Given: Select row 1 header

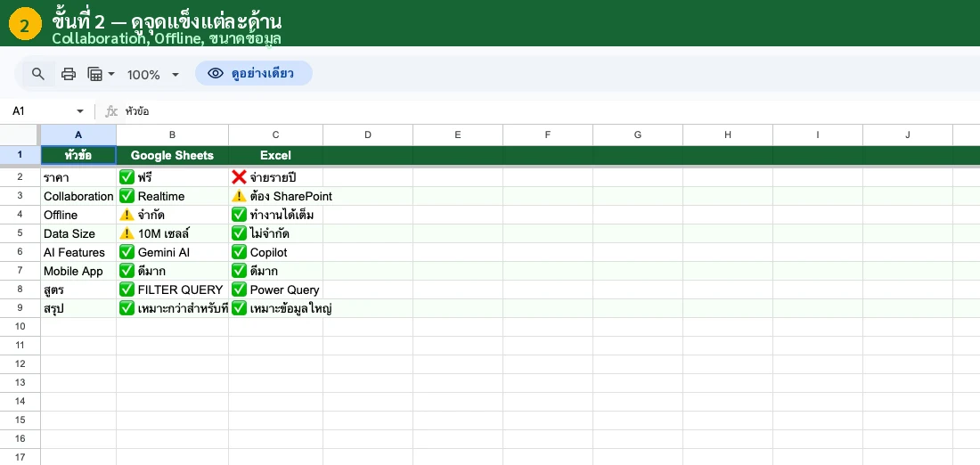Looking at the screenshot, I should (x=20, y=155).
